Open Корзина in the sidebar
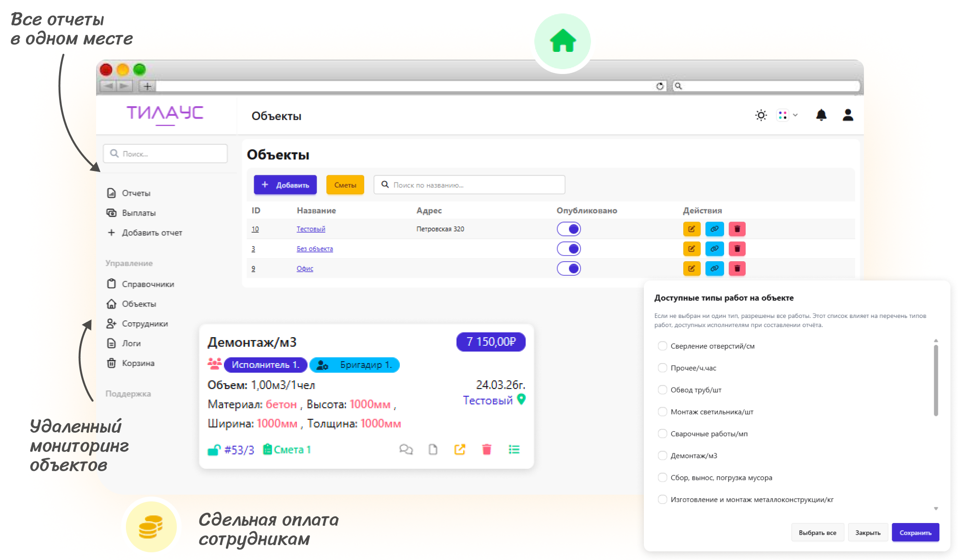 131,363
